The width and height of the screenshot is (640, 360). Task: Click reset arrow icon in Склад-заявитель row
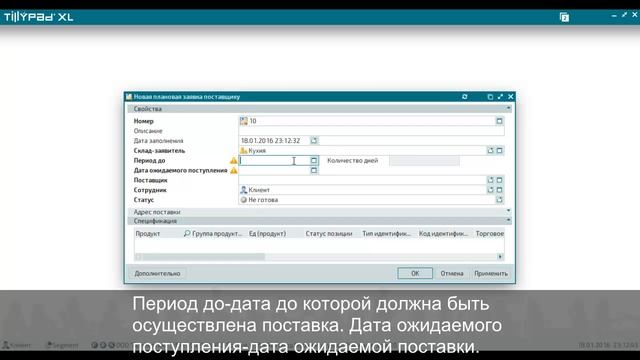(490, 151)
